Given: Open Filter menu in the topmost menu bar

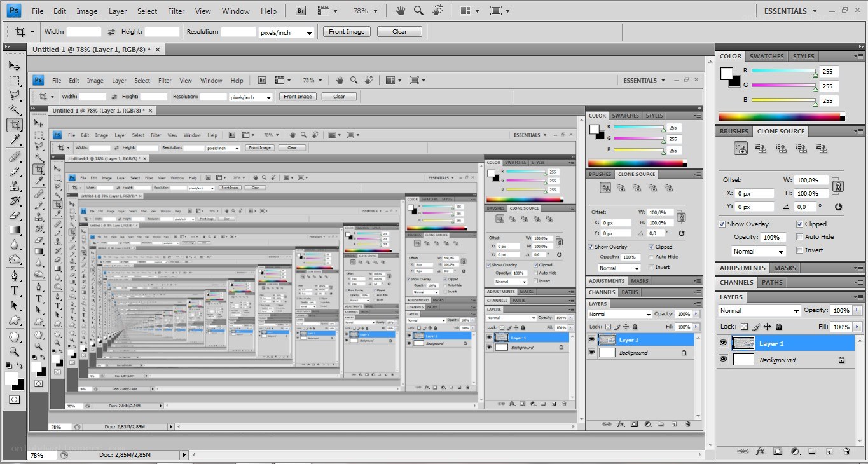Looking at the screenshot, I should coord(176,11).
